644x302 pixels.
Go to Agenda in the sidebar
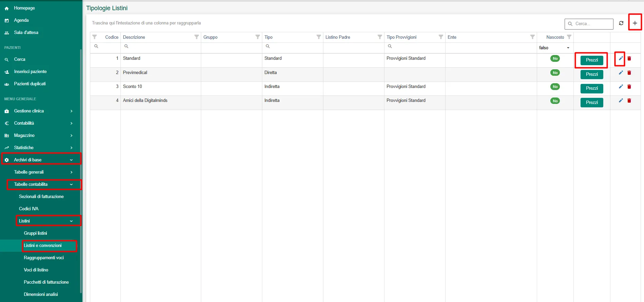(21, 20)
